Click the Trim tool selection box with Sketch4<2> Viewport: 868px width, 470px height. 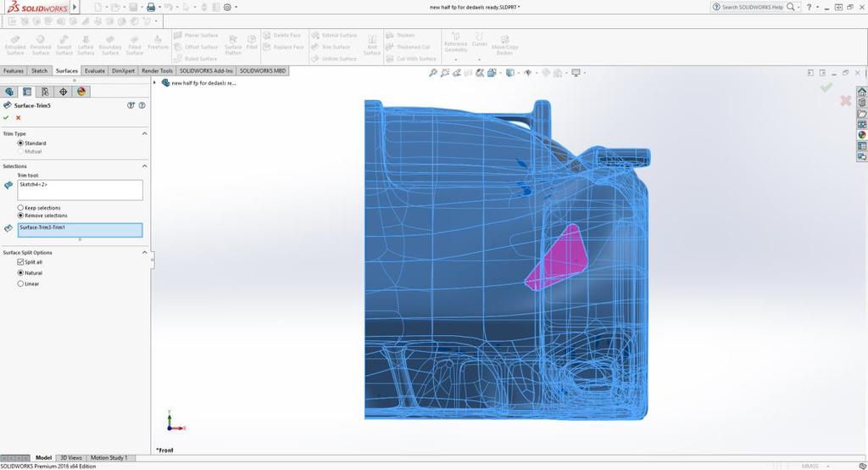[81, 189]
